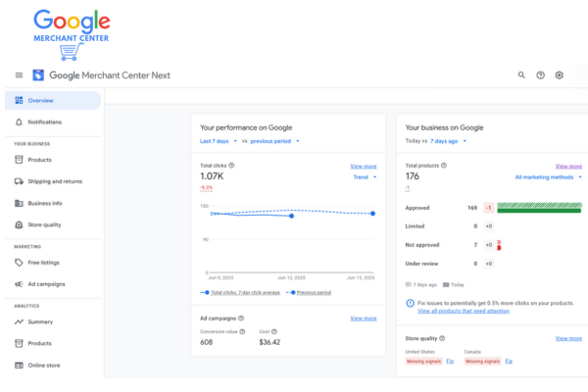Open the Trend dropdown

[x=365, y=177]
